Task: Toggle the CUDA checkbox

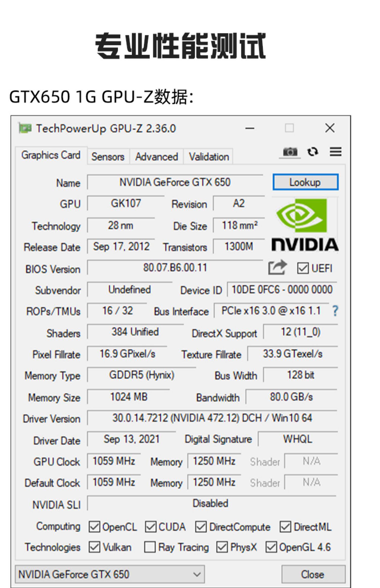Action: [150, 526]
